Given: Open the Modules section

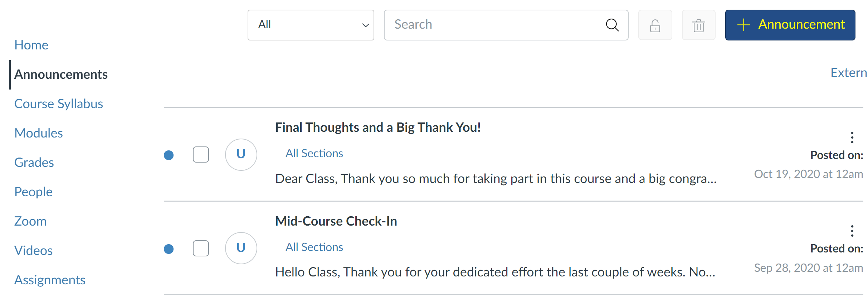Looking at the screenshot, I should point(38,133).
